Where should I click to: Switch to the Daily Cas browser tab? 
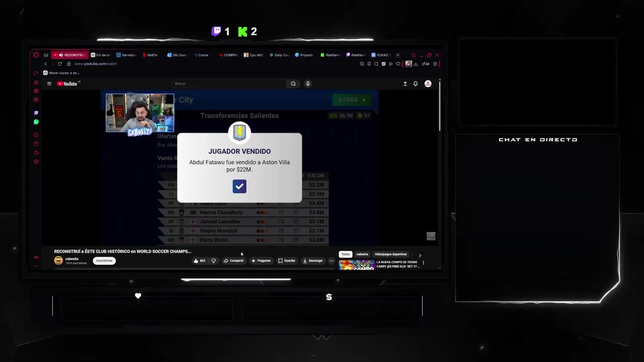279,55
